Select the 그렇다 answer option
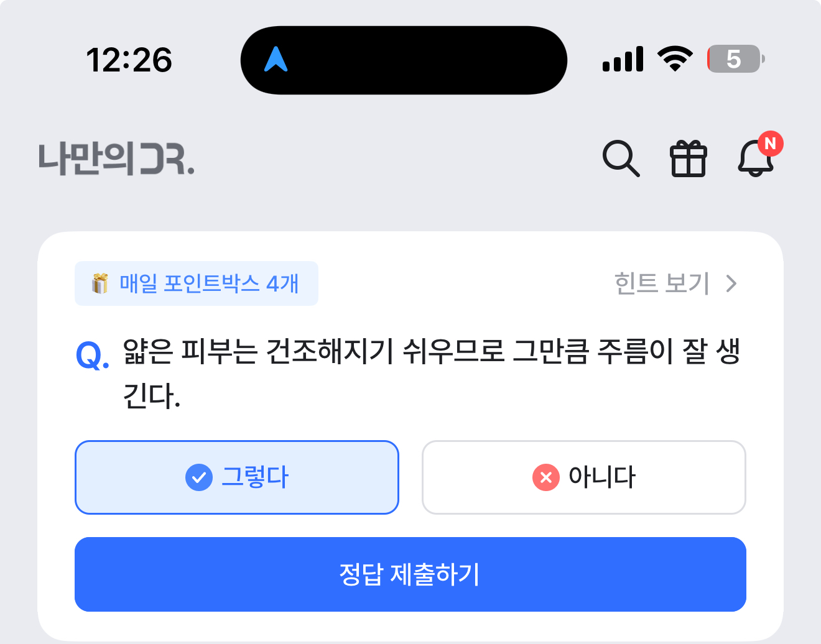The image size is (821, 644). point(237,477)
